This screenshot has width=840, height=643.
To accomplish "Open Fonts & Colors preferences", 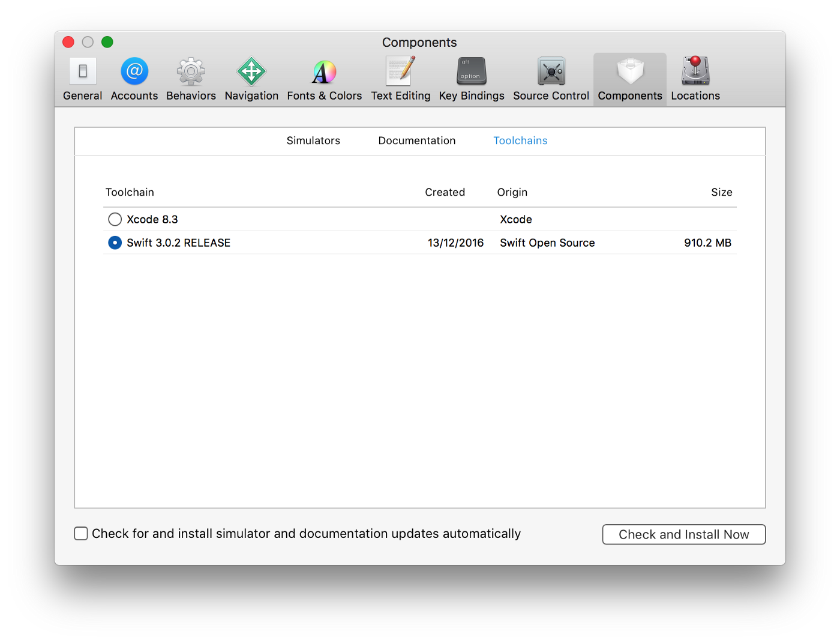I will [x=325, y=79].
